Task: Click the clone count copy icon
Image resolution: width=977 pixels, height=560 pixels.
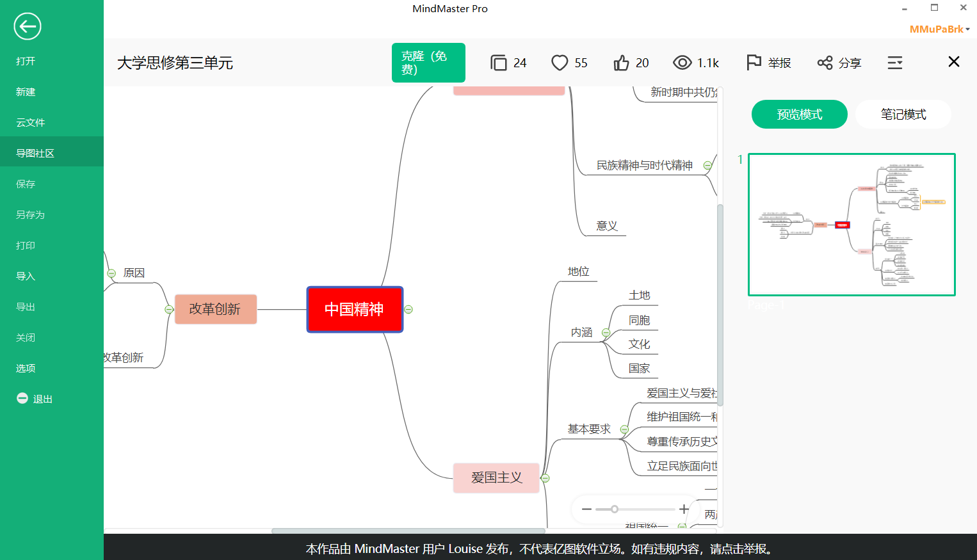Action: pos(498,63)
